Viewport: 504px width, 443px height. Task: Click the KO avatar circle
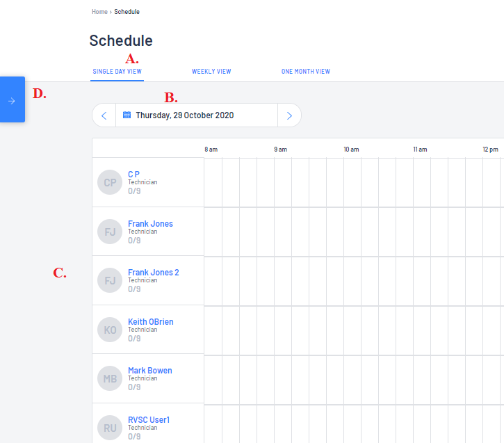pos(110,330)
